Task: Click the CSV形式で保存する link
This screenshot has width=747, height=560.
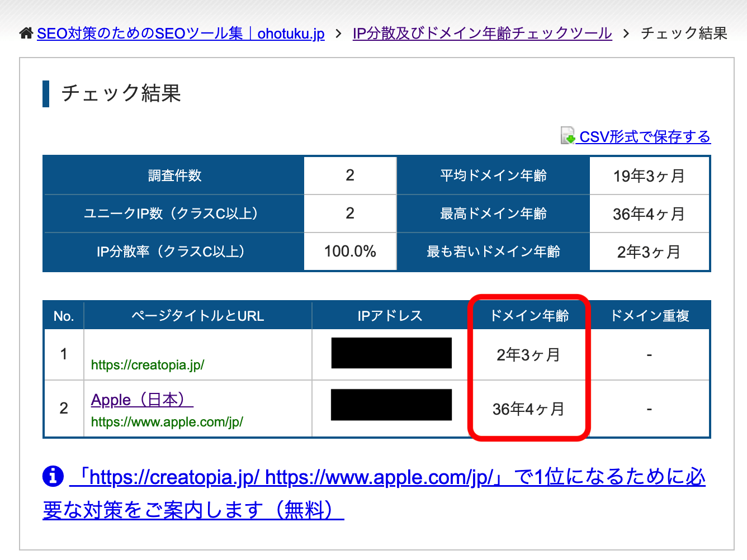Action: tap(644, 136)
